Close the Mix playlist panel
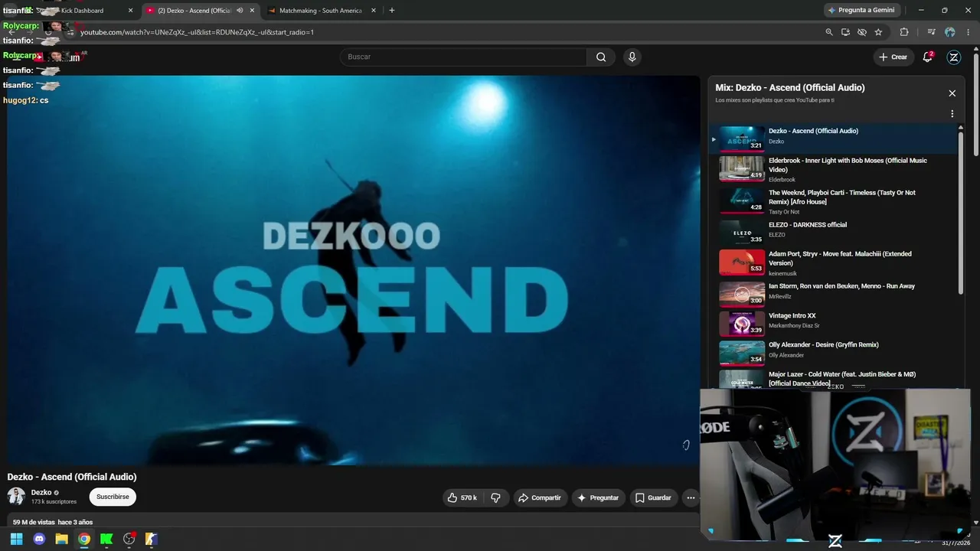980x551 pixels. (952, 93)
